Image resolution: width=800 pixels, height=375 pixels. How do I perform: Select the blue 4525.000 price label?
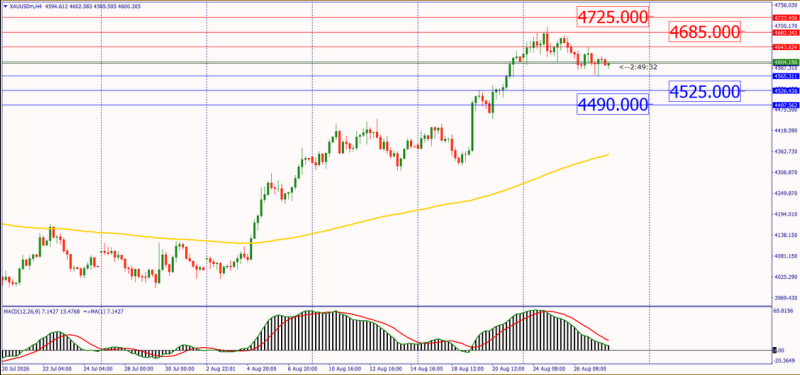click(x=704, y=91)
